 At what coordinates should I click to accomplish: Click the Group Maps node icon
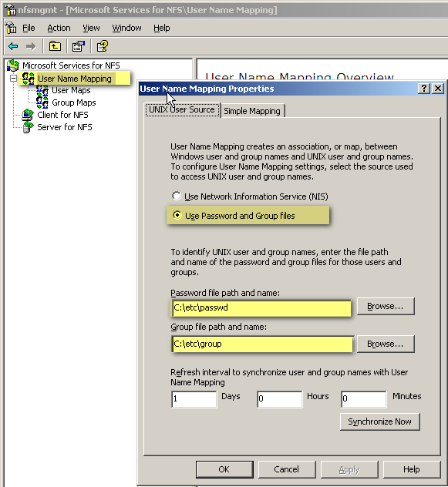[42, 102]
